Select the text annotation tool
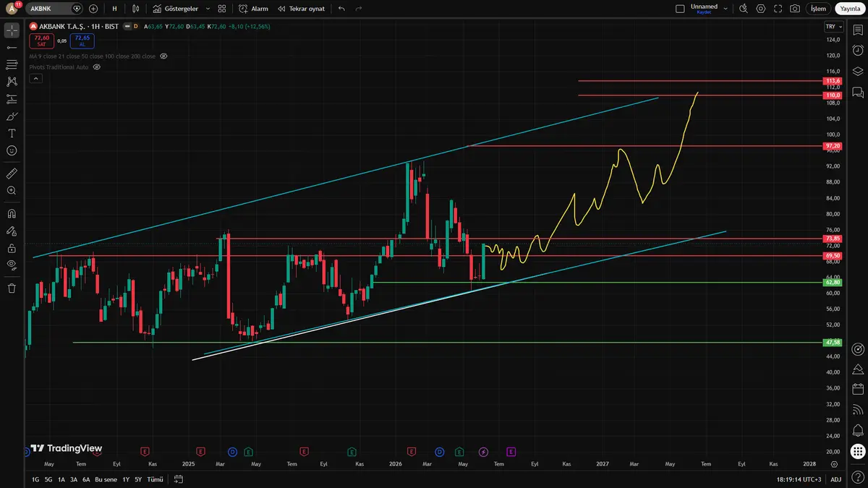Image resolution: width=868 pixels, height=488 pixels. coord(11,133)
